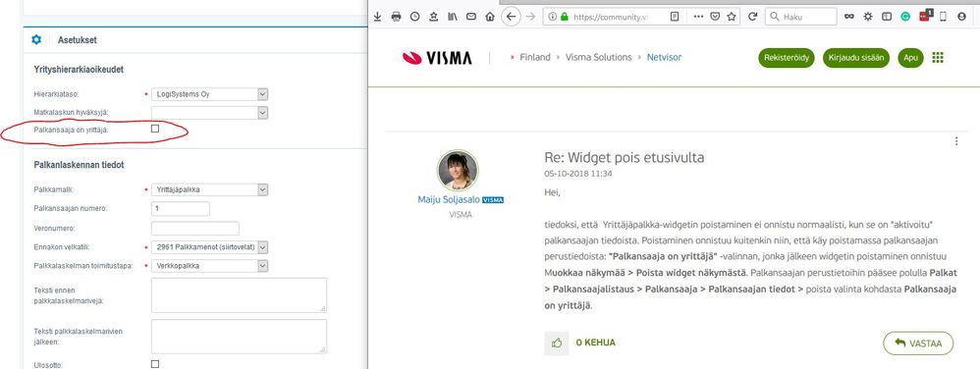The height and width of the screenshot is (369, 980).
Task: Click the post timestamp 05-10-2018 11:34
Action: point(578,174)
